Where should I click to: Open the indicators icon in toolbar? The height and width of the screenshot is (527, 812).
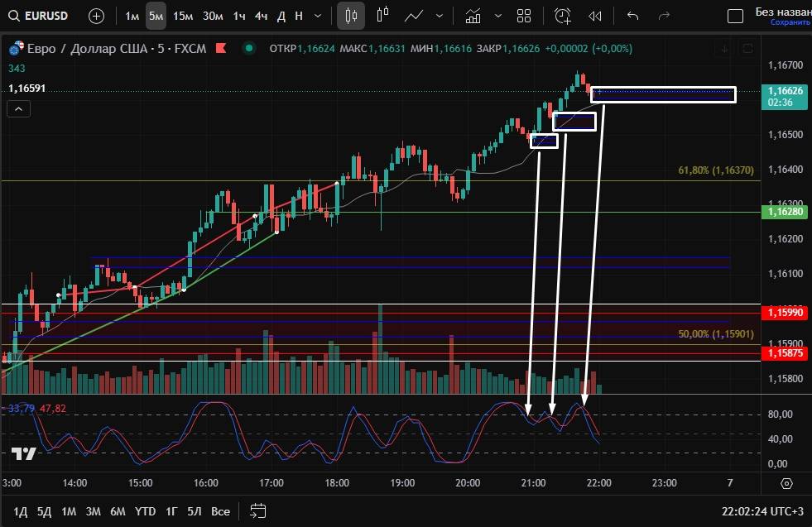pos(473,15)
